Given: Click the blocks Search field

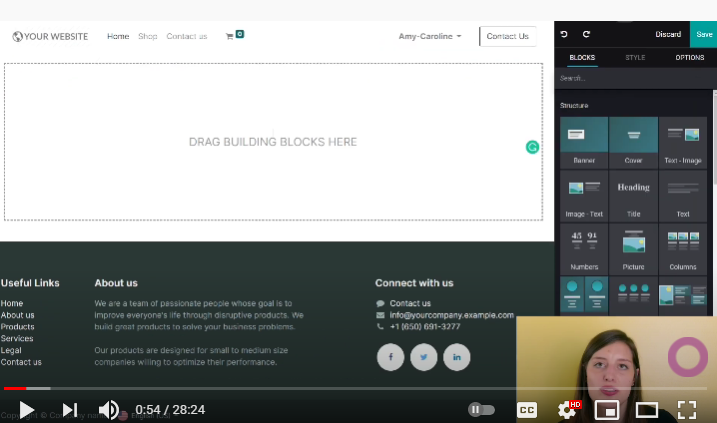Looking at the screenshot, I should [x=635, y=78].
